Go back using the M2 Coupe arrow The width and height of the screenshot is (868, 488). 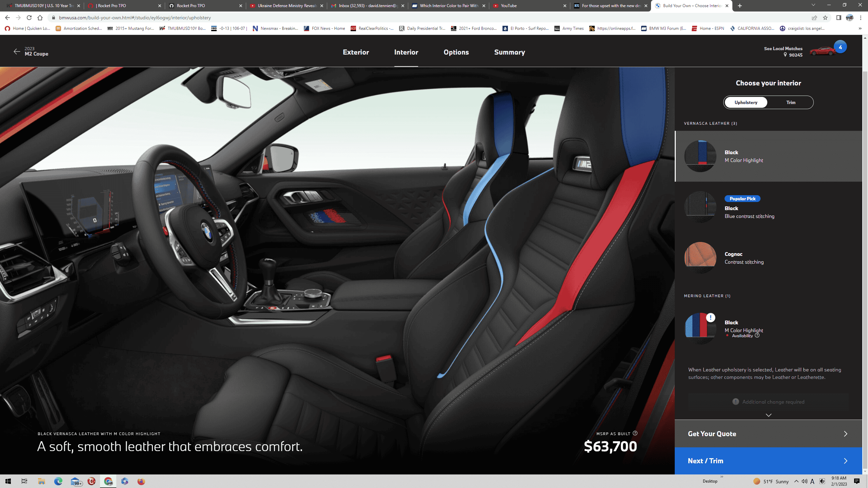17,52
